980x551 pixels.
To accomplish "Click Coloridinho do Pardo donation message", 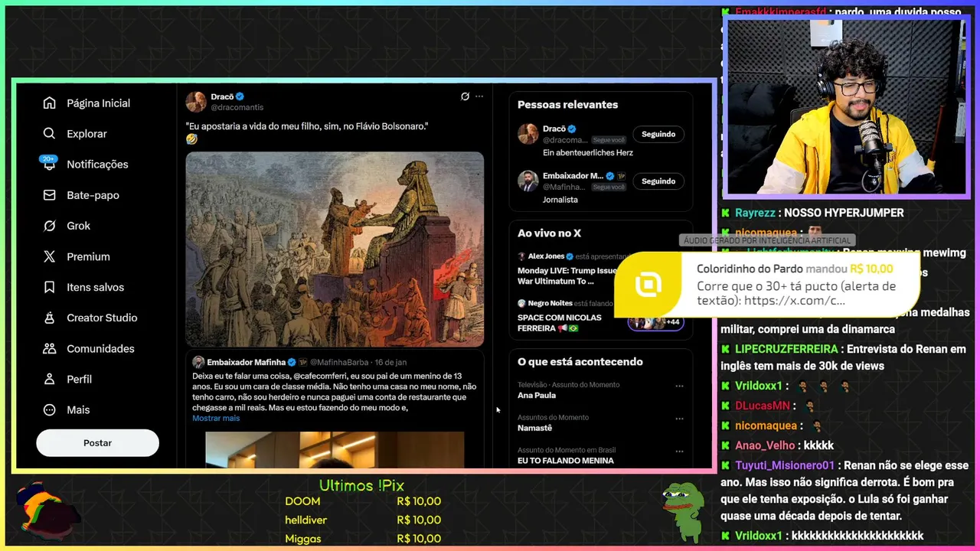I will pyautogui.click(x=796, y=293).
